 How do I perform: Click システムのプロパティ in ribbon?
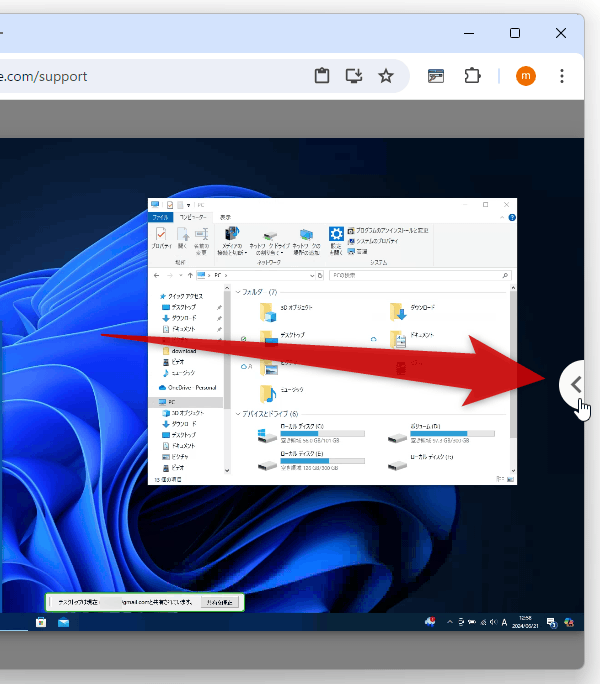[x=373, y=241]
